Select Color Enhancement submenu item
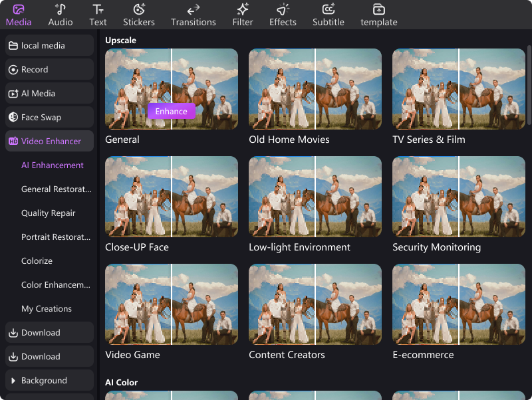The image size is (532, 400). click(x=56, y=285)
